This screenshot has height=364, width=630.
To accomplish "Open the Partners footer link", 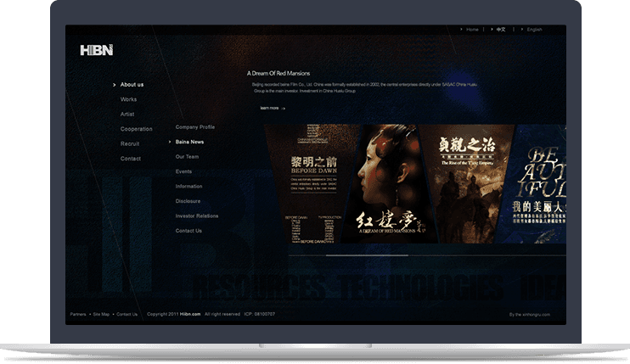I will pos(78,314).
